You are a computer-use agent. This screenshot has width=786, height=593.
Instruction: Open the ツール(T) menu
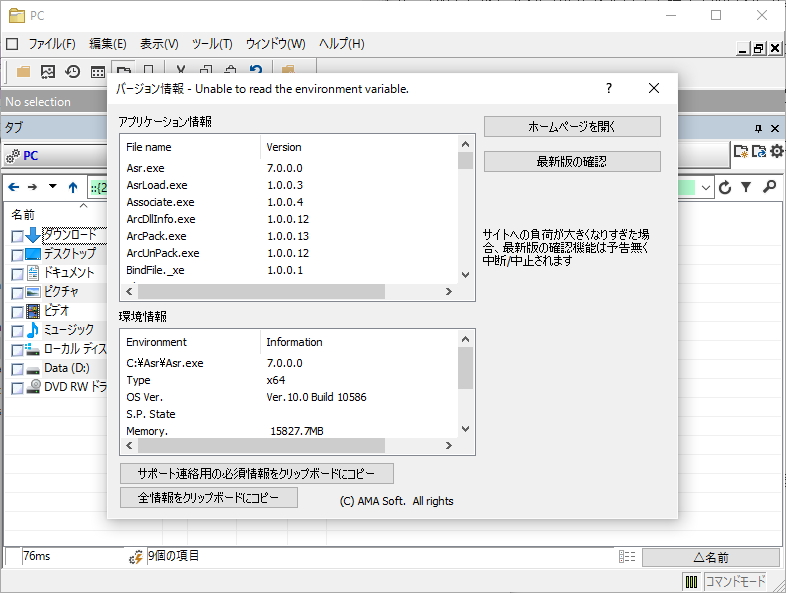(212, 44)
